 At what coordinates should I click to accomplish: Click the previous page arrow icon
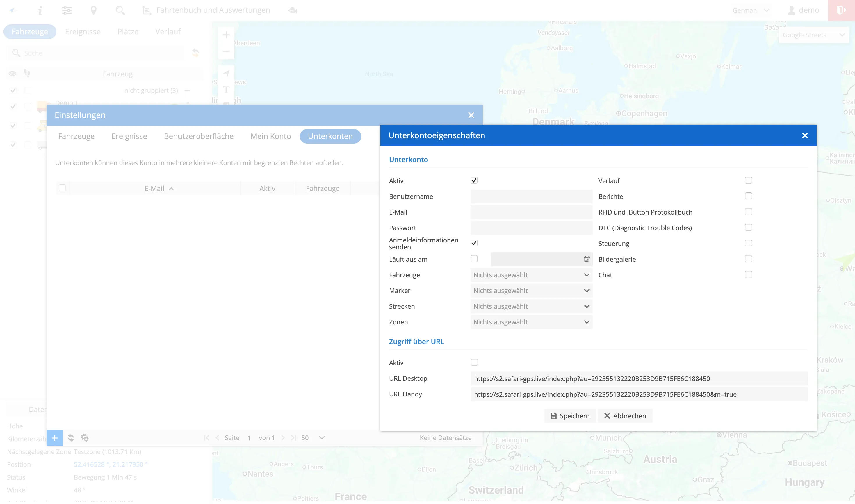(x=217, y=438)
